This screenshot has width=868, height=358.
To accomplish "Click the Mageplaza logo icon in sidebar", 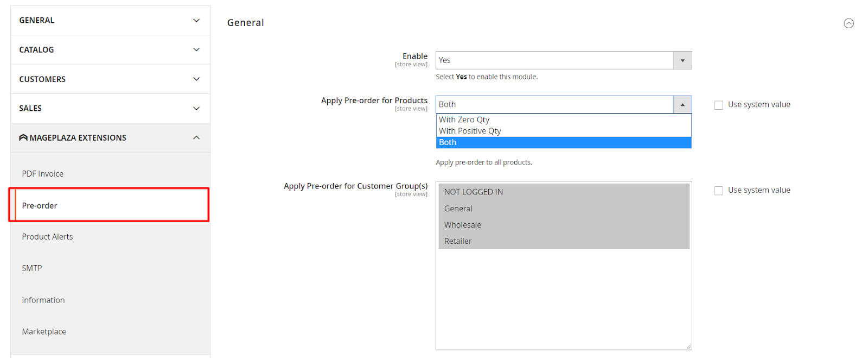I will pos(23,138).
